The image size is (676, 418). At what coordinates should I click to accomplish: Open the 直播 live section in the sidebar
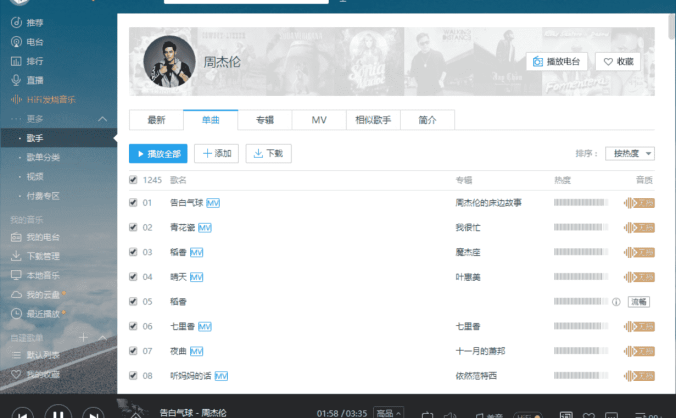tap(27, 80)
